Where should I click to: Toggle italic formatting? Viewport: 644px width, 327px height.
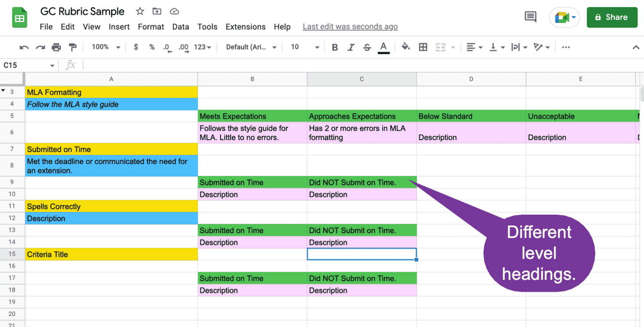tap(351, 47)
